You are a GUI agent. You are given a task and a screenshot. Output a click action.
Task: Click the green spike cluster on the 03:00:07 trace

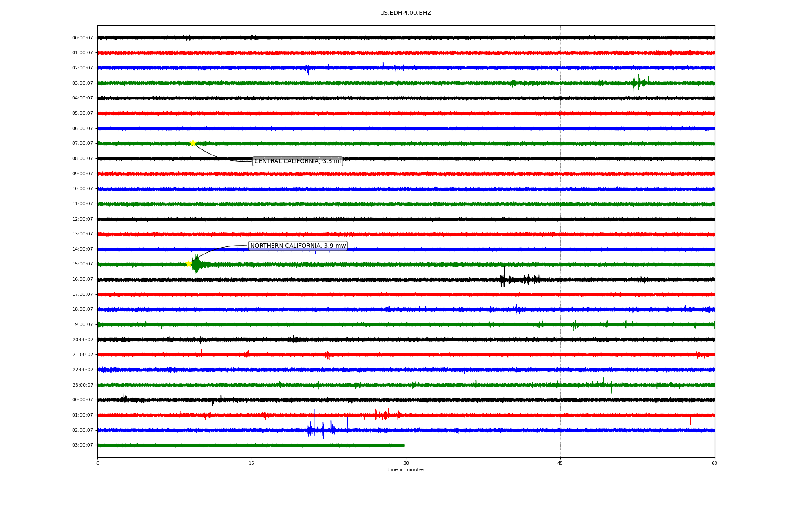pyautogui.click(x=639, y=83)
